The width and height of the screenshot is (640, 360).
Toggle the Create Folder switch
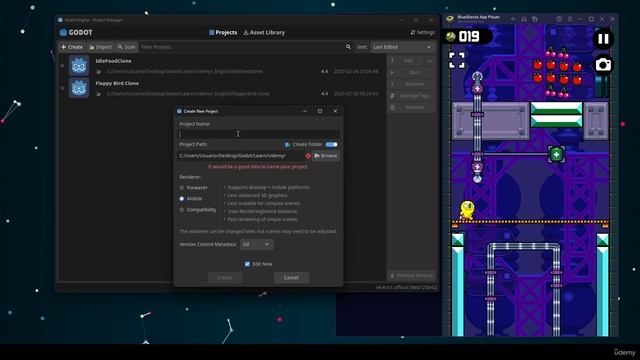click(x=331, y=144)
